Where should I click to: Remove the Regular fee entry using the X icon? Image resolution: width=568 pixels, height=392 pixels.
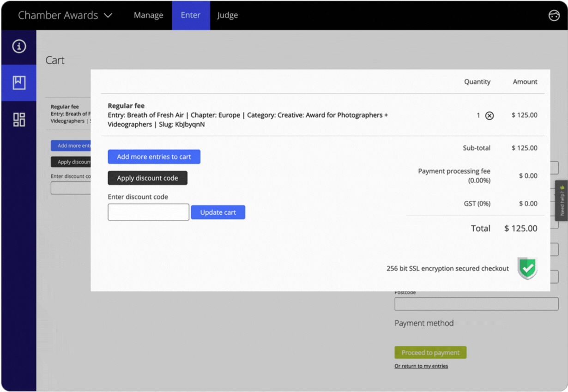pyautogui.click(x=489, y=115)
